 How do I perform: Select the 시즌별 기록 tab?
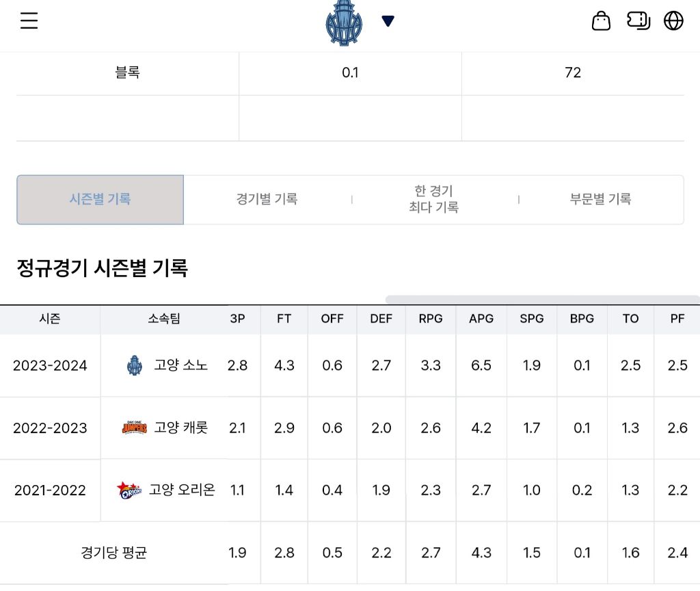[x=100, y=200]
